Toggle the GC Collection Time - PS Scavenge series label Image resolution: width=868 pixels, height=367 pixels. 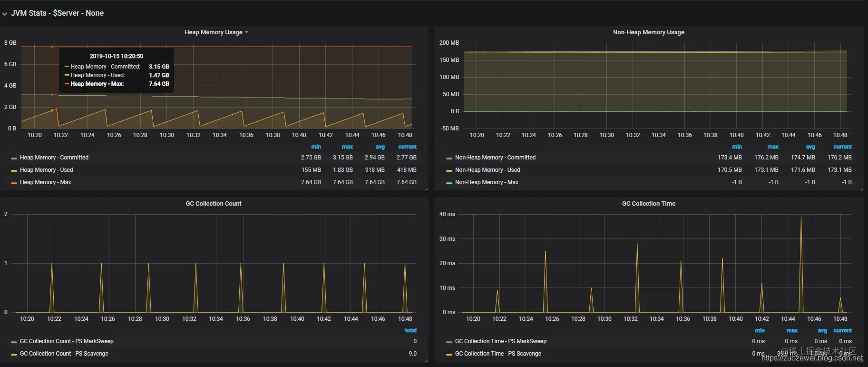[498, 354]
